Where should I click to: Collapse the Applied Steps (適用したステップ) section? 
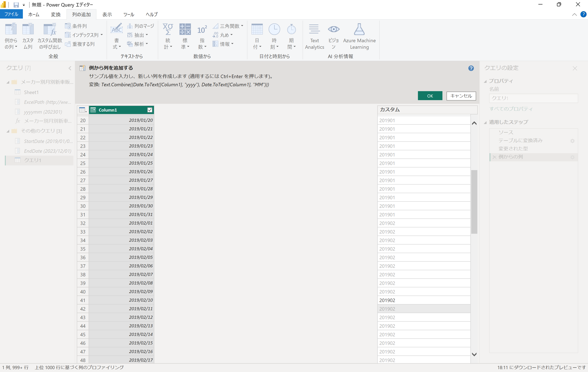click(x=485, y=122)
